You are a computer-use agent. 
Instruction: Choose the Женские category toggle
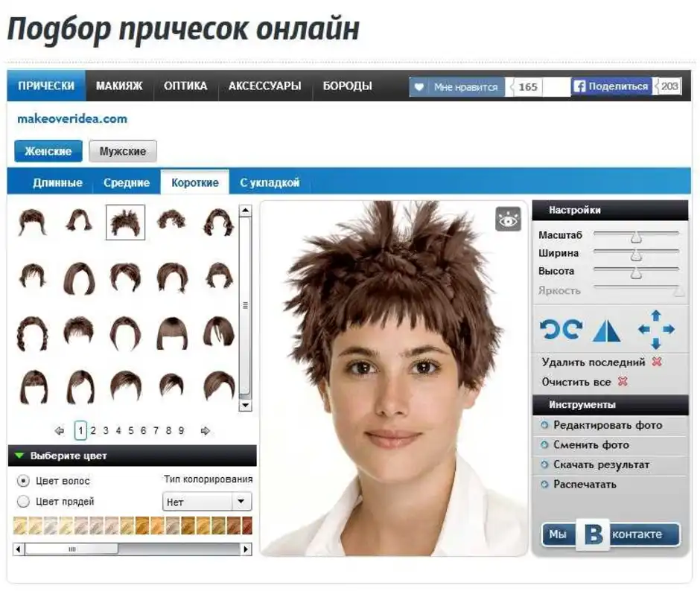pyautogui.click(x=48, y=151)
